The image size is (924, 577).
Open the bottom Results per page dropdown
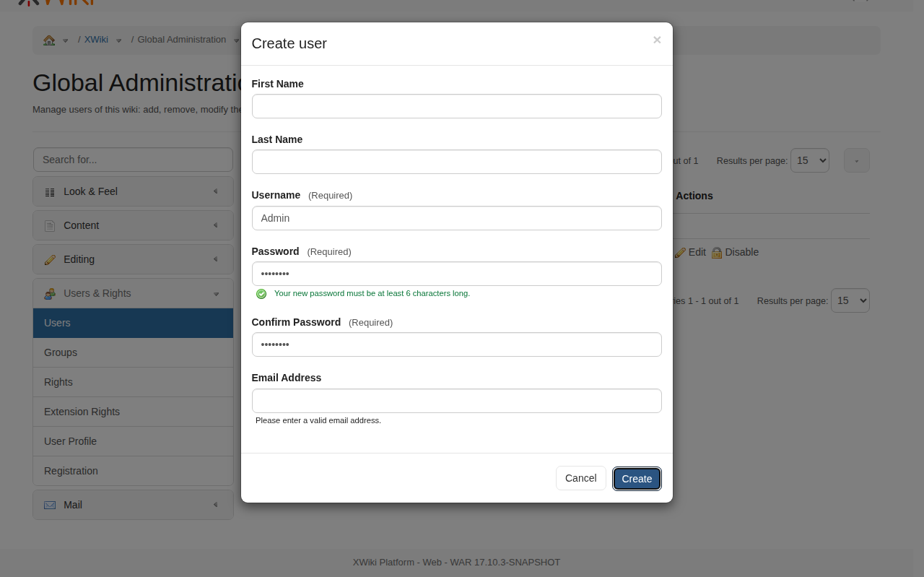[x=850, y=300]
